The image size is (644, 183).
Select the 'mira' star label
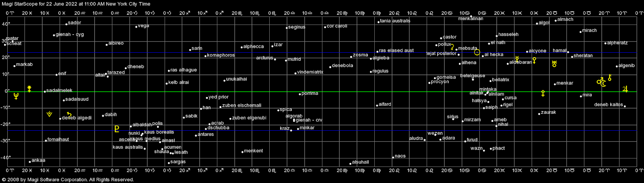(x=587, y=95)
